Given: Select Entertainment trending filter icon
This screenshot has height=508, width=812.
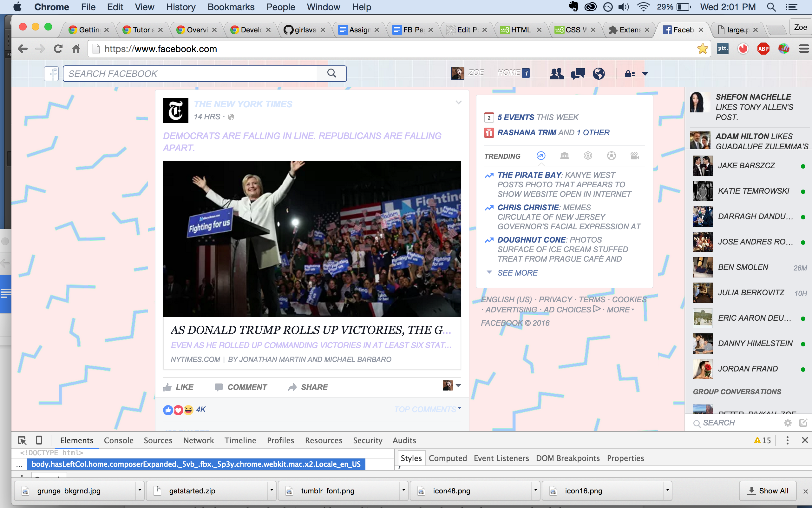Looking at the screenshot, I should [x=635, y=156].
